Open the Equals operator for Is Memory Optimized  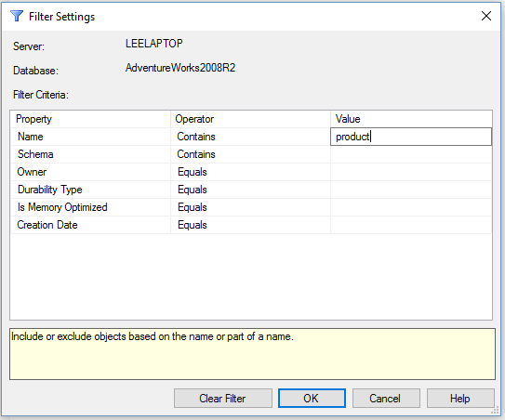(250, 207)
